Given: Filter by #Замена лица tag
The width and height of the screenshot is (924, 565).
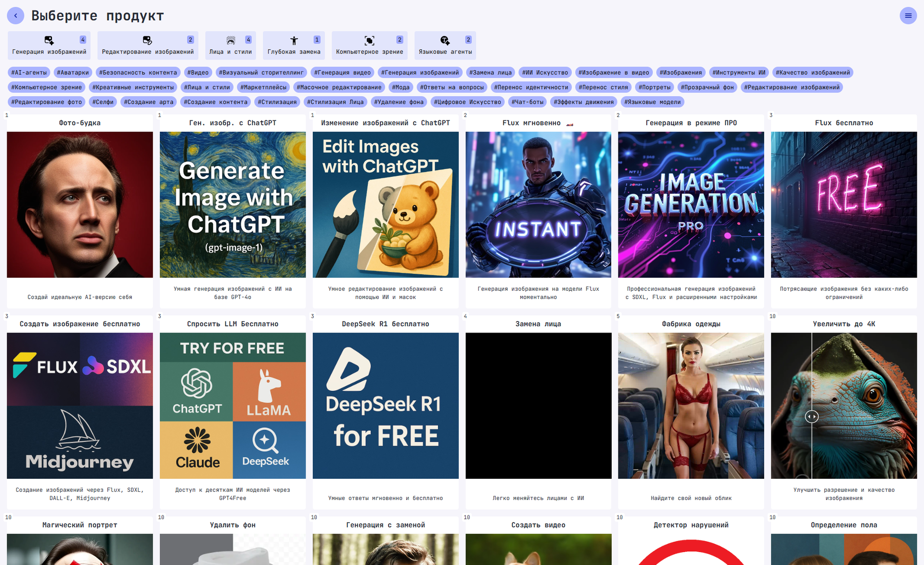Looking at the screenshot, I should tap(490, 73).
